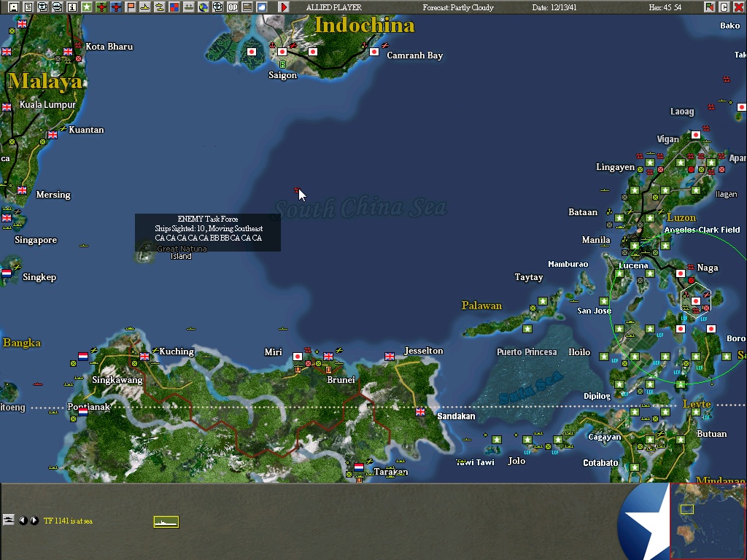Click the 'Forecast: Partly Cloudy' text

(x=458, y=7)
